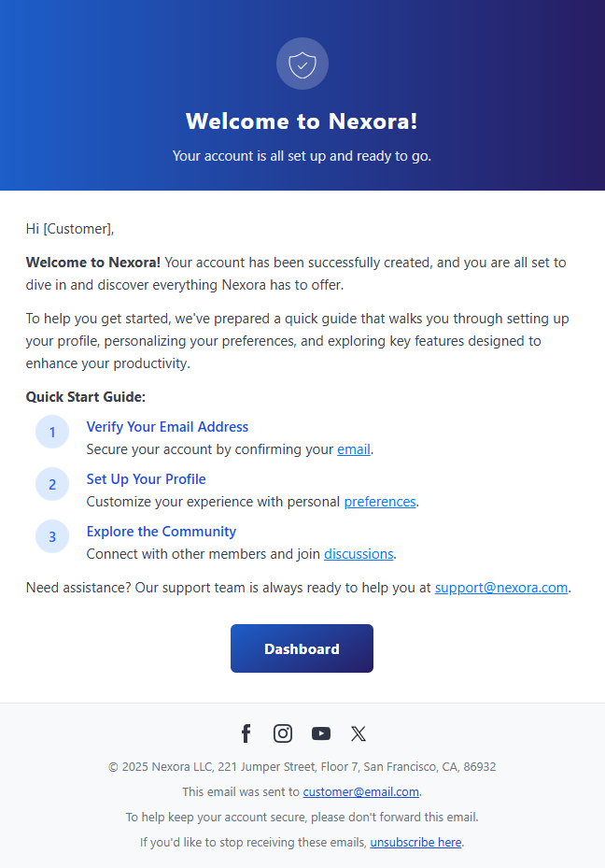Click the step 1 number badge

[52, 432]
